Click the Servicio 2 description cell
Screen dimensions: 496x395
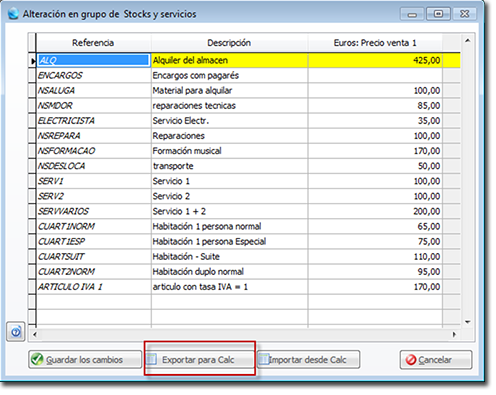coord(229,196)
